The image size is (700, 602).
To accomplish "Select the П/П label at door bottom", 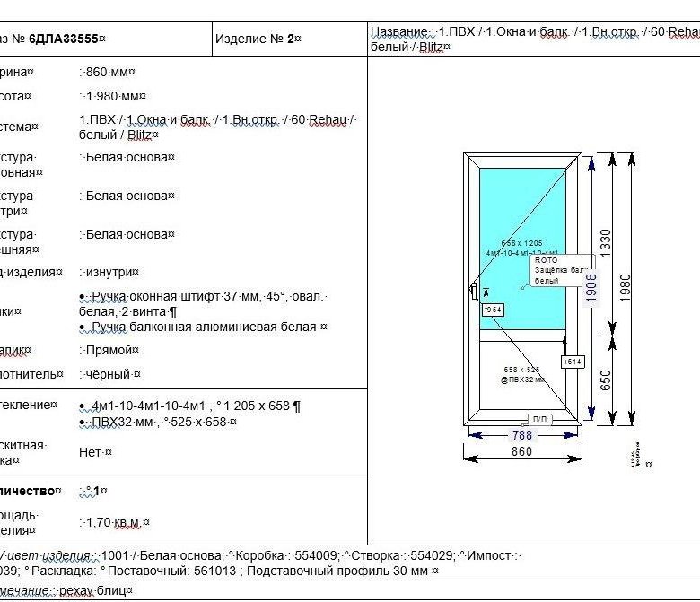I will click(x=538, y=419).
